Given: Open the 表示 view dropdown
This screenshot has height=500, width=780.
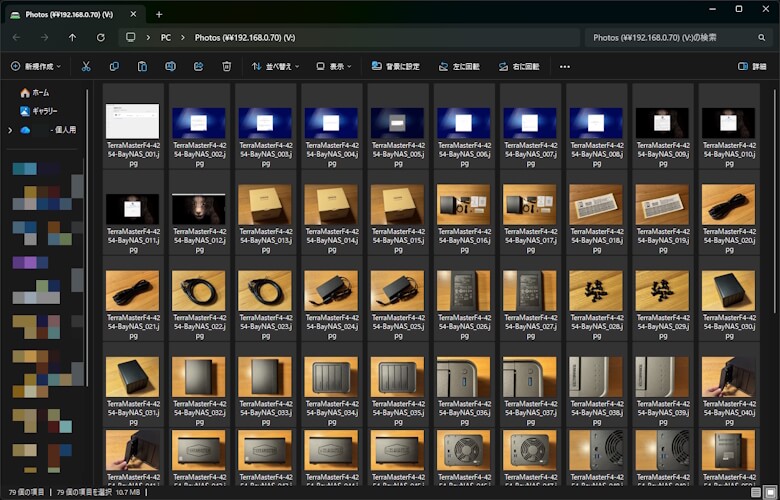Looking at the screenshot, I should (x=334, y=67).
